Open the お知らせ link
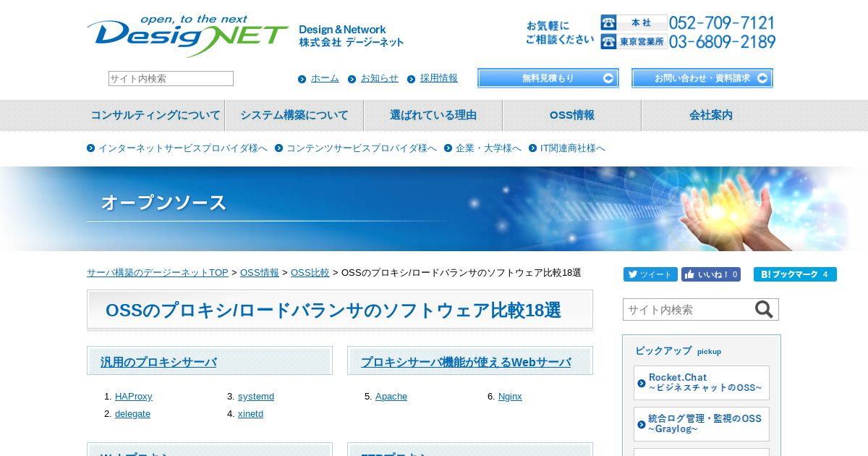Image resolution: width=868 pixels, height=456 pixels. pos(380,78)
